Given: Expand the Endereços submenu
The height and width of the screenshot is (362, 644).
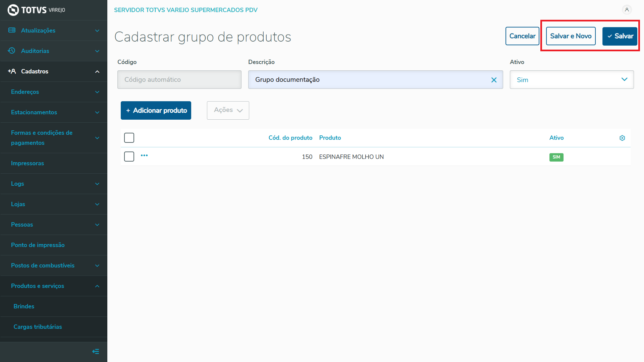Looking at the screenshot, I should tap(54, 92).
